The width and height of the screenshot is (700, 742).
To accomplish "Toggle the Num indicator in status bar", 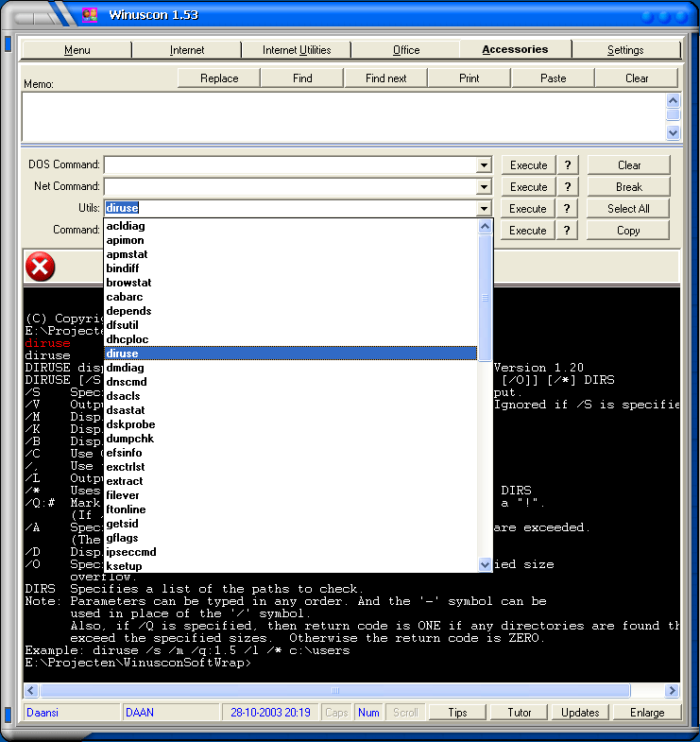I will point(368,712).
